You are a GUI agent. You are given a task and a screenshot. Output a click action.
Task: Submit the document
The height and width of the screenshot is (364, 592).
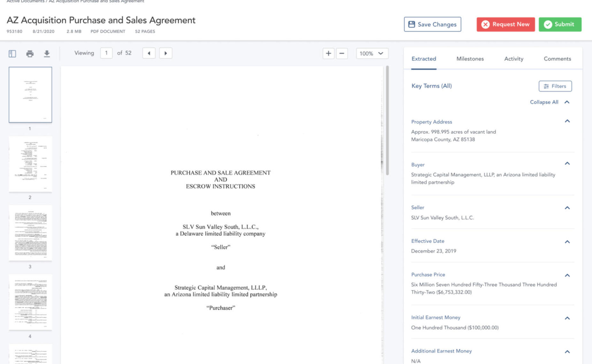(560, 24)
